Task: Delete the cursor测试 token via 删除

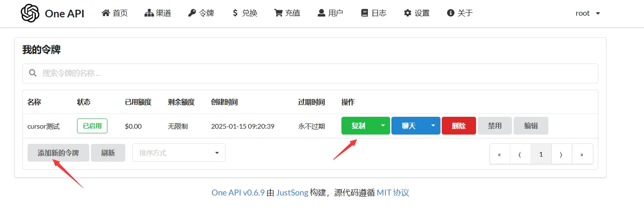Action: [459, 126]
